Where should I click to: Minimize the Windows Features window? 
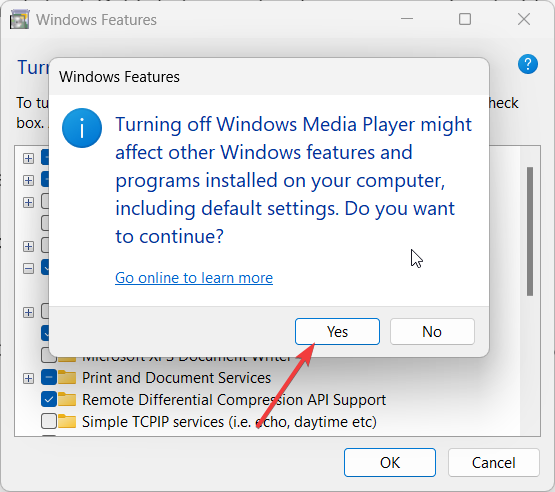click(x=407, y=19)
